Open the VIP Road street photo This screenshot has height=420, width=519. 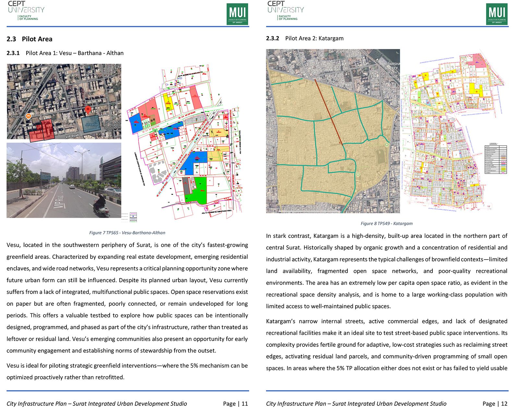(64, 180)
